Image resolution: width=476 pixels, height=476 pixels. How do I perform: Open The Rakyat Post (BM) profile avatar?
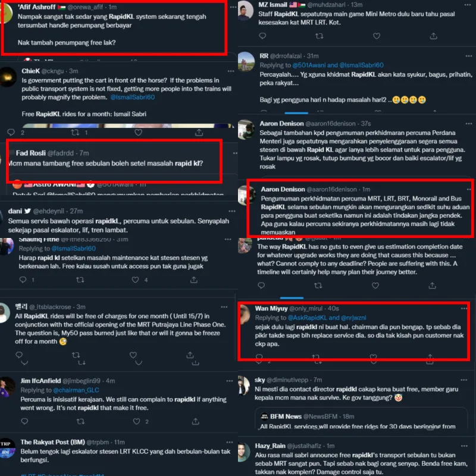click(x=7, y=448)
